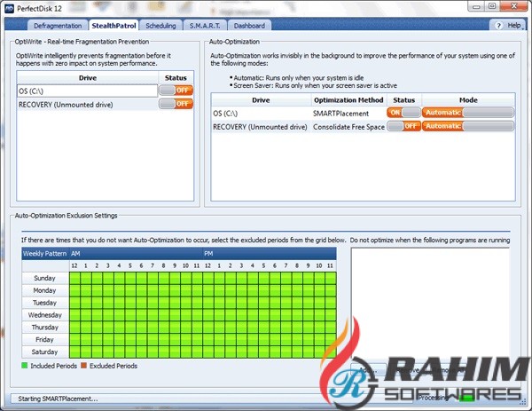Click the Weekly Pattern header cell
Screen dimensions: 532x411
coord(45,254)
